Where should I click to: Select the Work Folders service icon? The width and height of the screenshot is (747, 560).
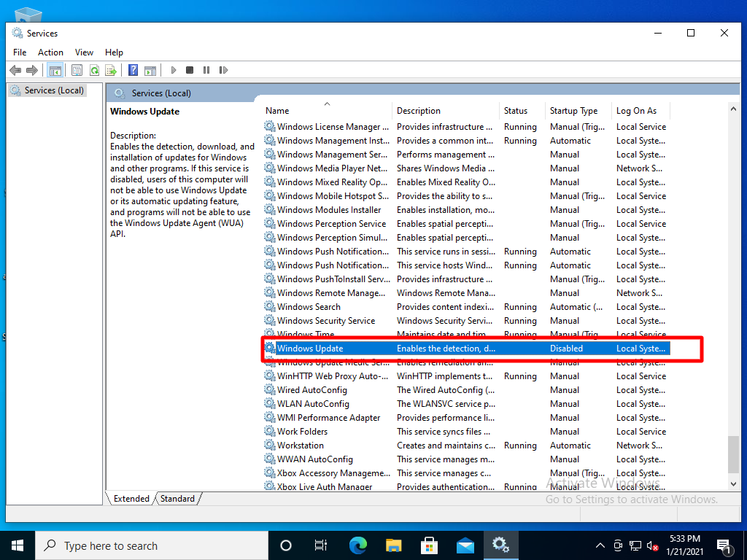coord(270,431)
